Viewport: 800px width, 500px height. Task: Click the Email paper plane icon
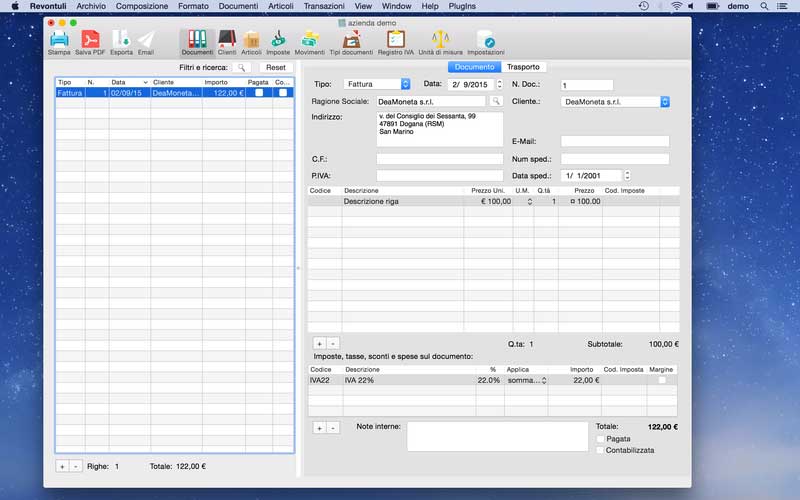[x=146, y=39]
